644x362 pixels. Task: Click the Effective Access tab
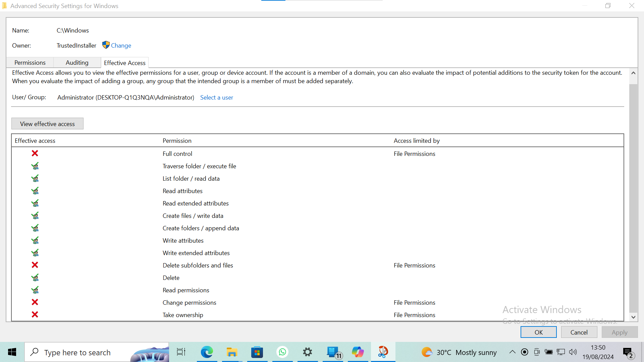pos(125,62)
